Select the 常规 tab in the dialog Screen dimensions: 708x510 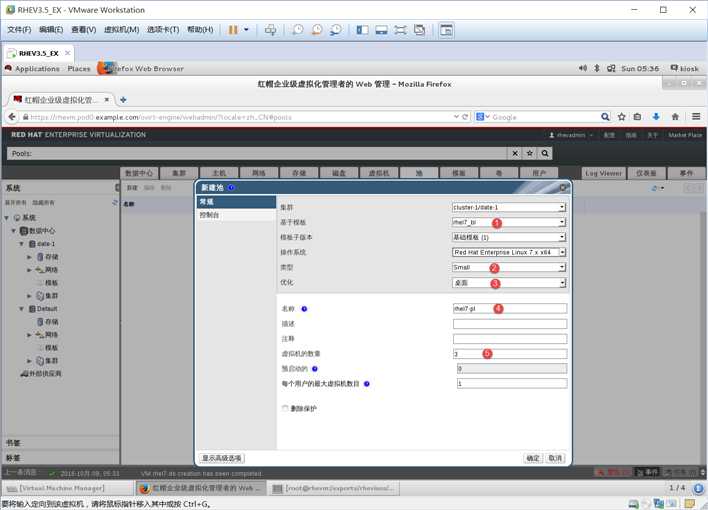click(236, 201)
